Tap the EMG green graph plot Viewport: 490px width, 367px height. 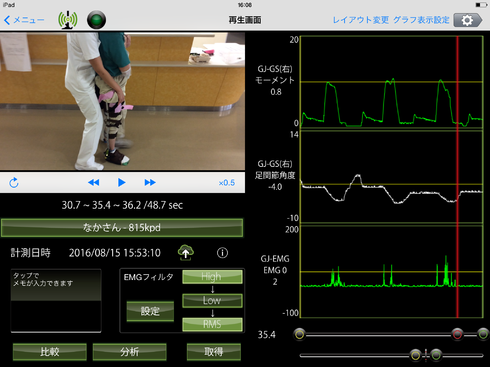click(x=392, y=272)
